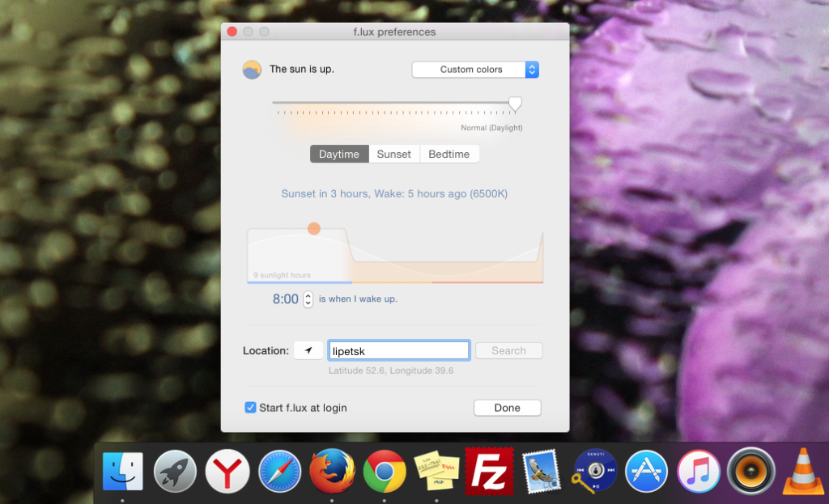
Task: Open Google Chrome in the dock
Action: [385, 471]
